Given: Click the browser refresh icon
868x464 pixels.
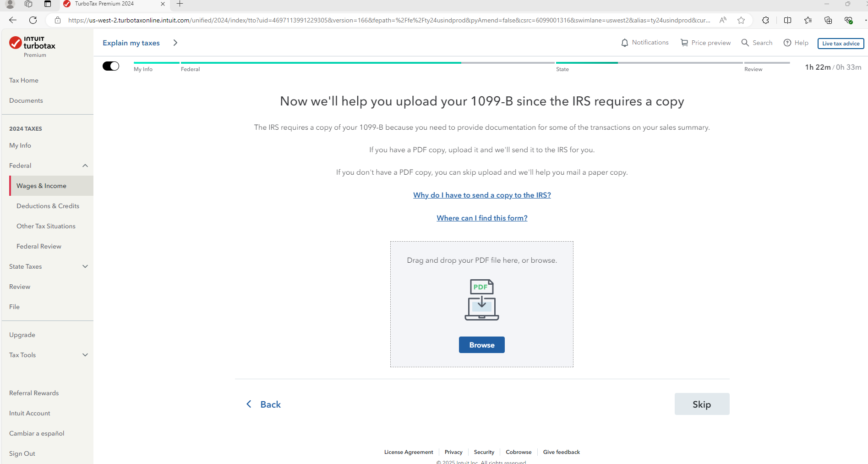Looking at the screenshot, I should [x=33, y=20].
